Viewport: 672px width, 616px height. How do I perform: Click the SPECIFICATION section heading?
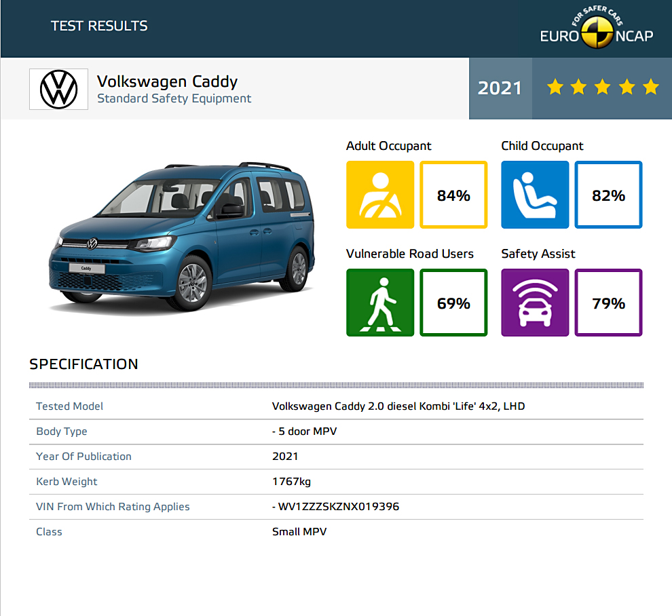click(x=83, y=364)
